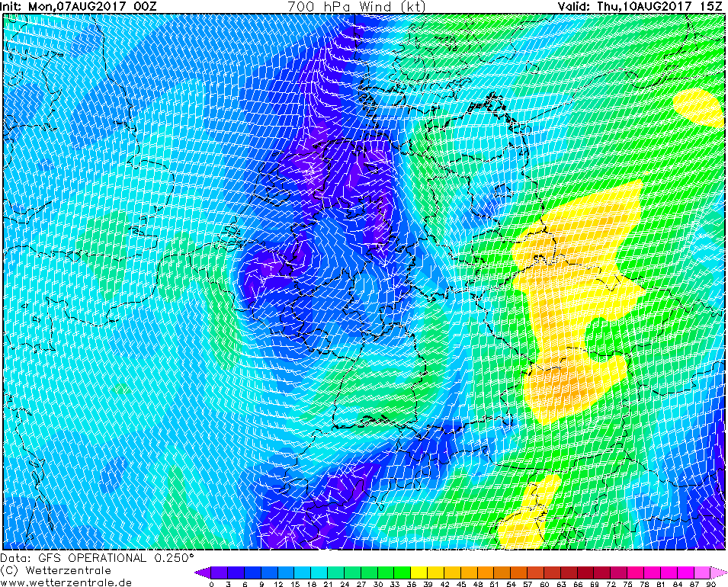Click the legend label '0'
Image resolution: width=728 pixels, height=587 pixels.
click(212, 584)
